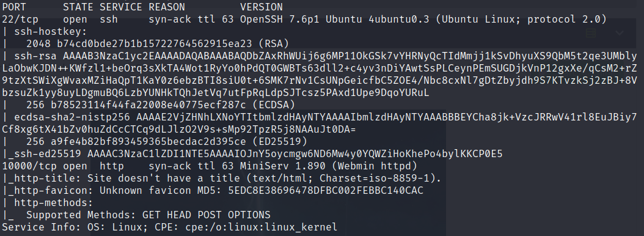This screenshot has width=644, height=236.
Task: Click the ssh-ed25519 key label
Action: [x=45, y=154]
